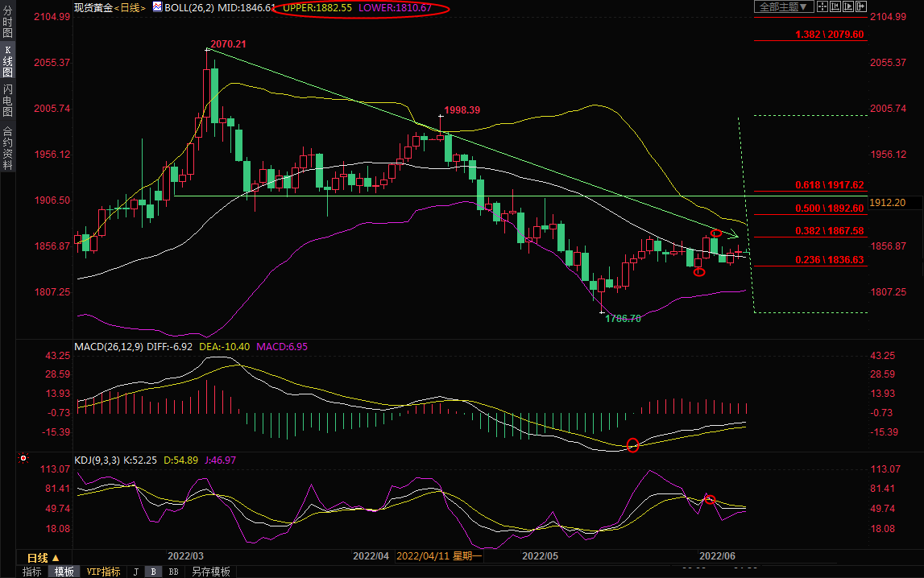Click the red circle marker on KDJ line
The image size is (924, 578).
(710, 500)
